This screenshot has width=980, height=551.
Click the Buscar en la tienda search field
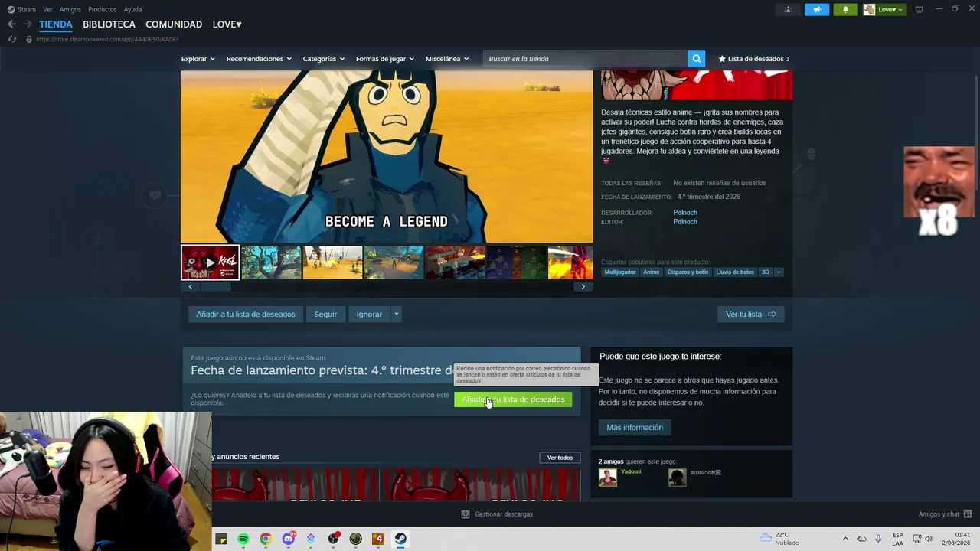tap(585, 59)
